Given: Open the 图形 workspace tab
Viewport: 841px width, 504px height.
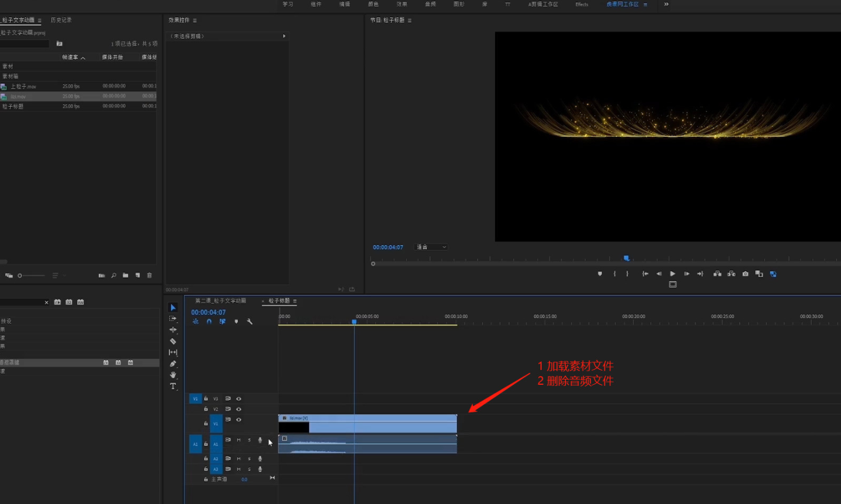Looking at the screenshot, I should 459,4.
